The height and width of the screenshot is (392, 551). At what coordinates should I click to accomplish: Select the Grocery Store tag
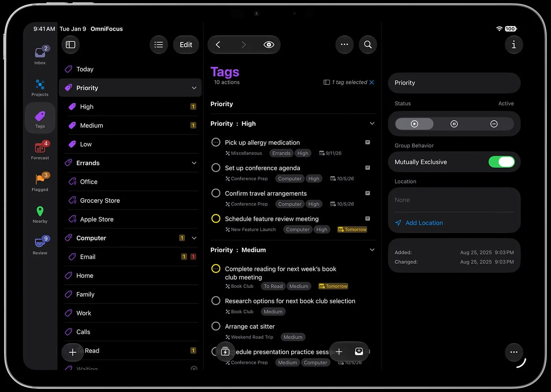point(131,201)
